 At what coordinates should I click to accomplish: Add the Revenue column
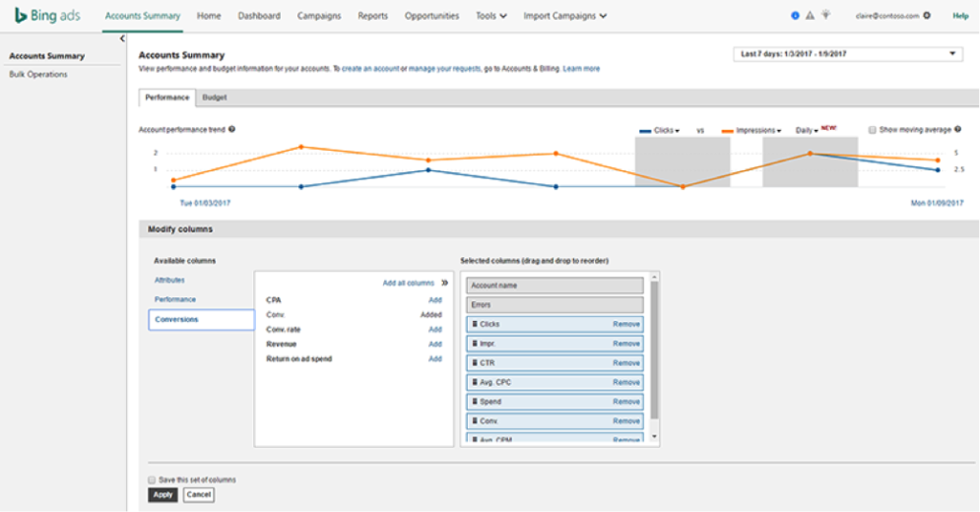tap(435, 345)
